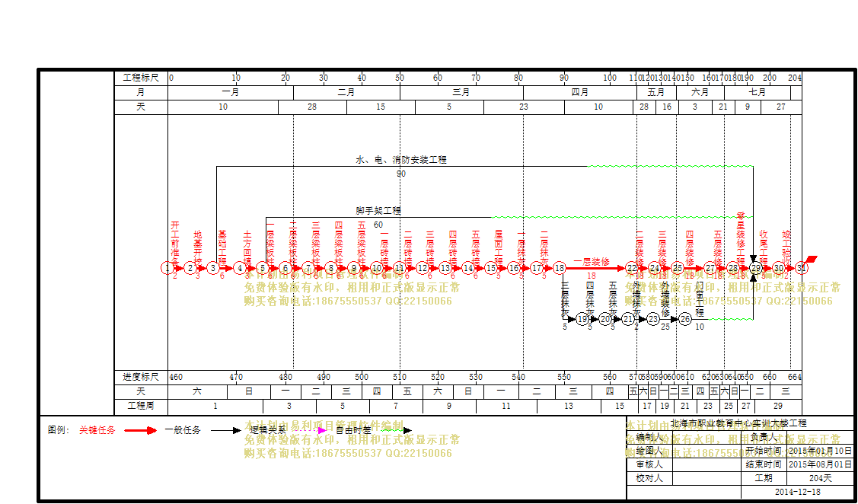Select node circle 17 on the critical path
The image size is (858, 504).
(537, 268)
